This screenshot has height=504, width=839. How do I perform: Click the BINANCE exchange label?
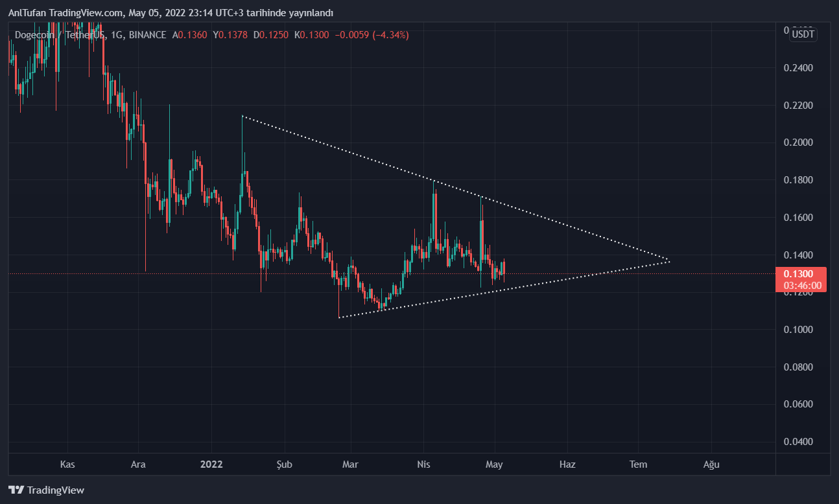(147, 35)
